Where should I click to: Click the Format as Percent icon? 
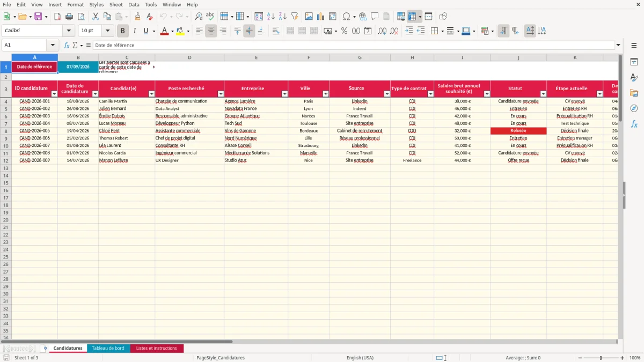345,31
